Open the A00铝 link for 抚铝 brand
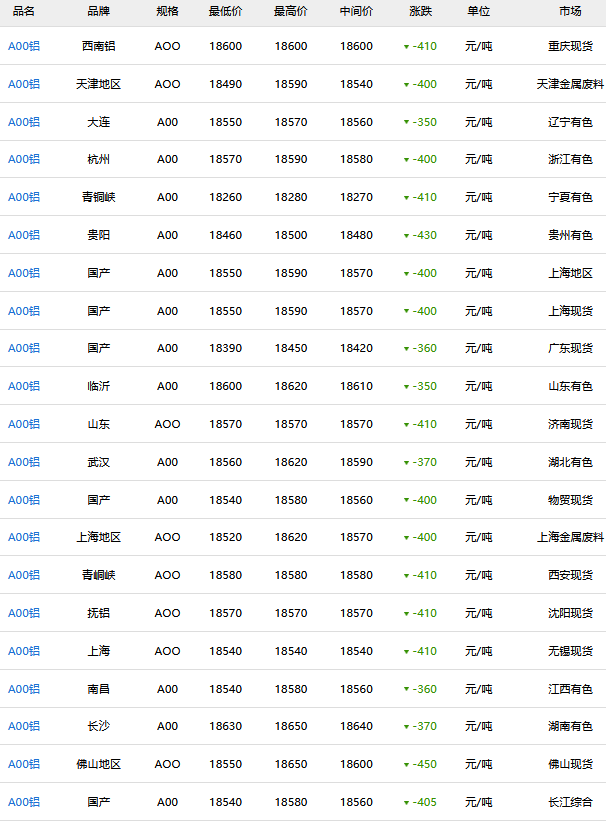Viewport: 606px width, 826px height. pos(24,614)
